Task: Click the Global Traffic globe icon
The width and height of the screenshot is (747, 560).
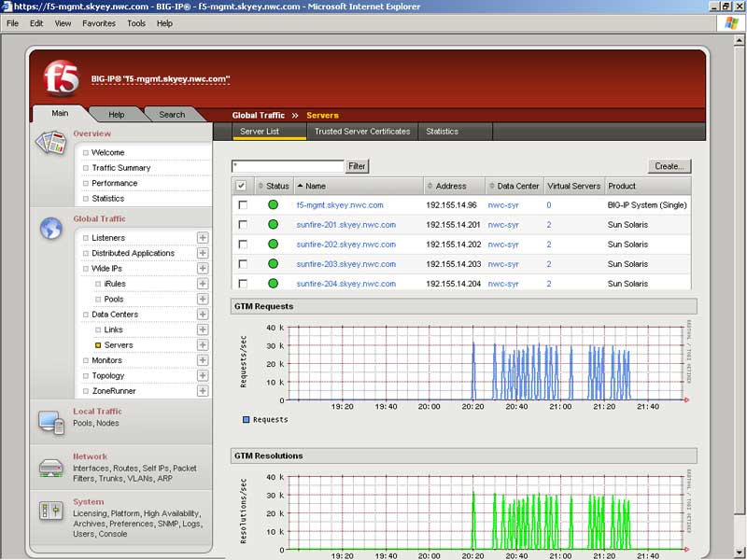Action: (50, 228)
